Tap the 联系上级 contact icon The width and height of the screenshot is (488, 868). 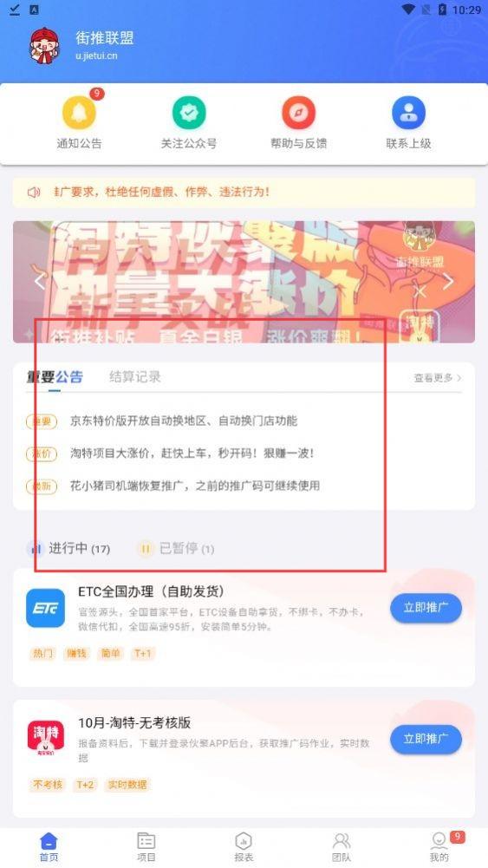tap(408, 113)
